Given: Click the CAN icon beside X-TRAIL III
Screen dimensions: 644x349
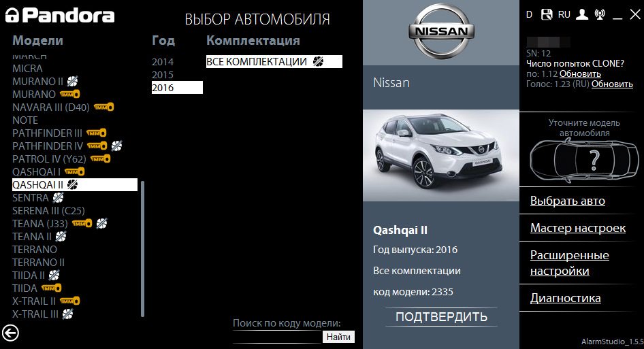Looking at the screenshot, I should [x=68, y=314].
